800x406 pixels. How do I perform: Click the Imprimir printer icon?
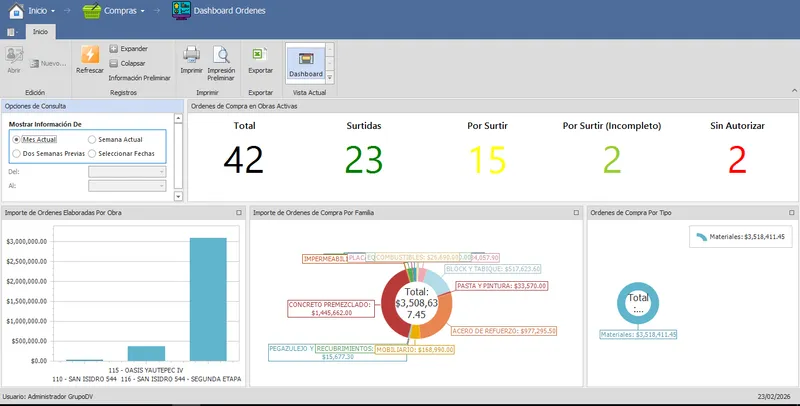click(191, 55)
